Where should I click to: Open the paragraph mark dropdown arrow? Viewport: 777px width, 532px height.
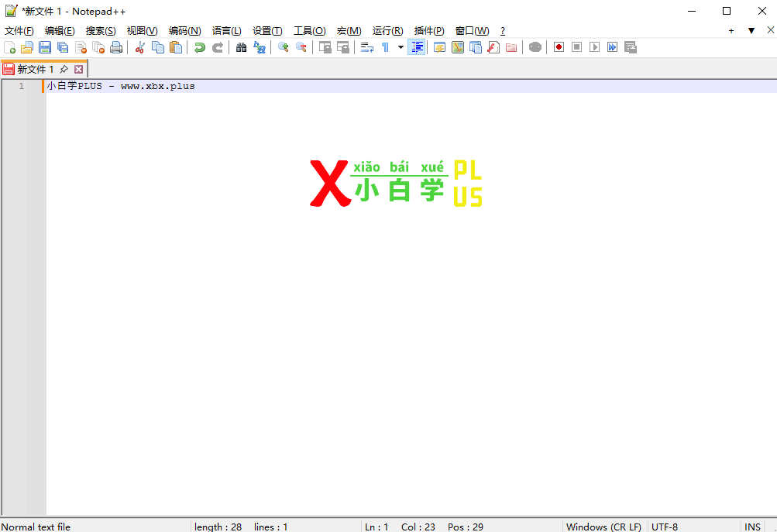click(400, 46)
